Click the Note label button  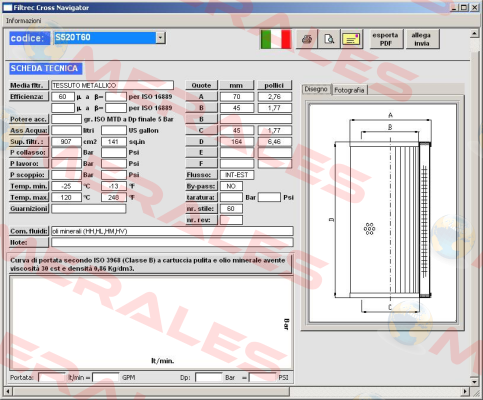(29, 242)
